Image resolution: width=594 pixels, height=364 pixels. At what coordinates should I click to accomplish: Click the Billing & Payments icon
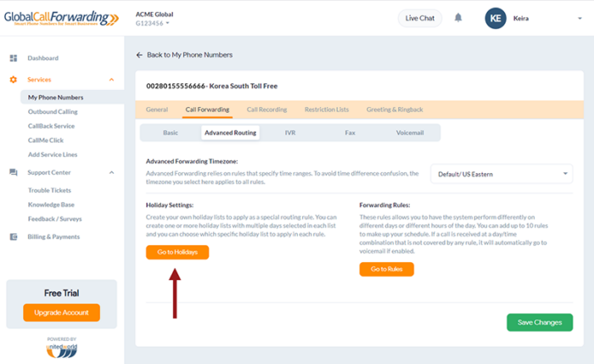(x=14, y=237)
